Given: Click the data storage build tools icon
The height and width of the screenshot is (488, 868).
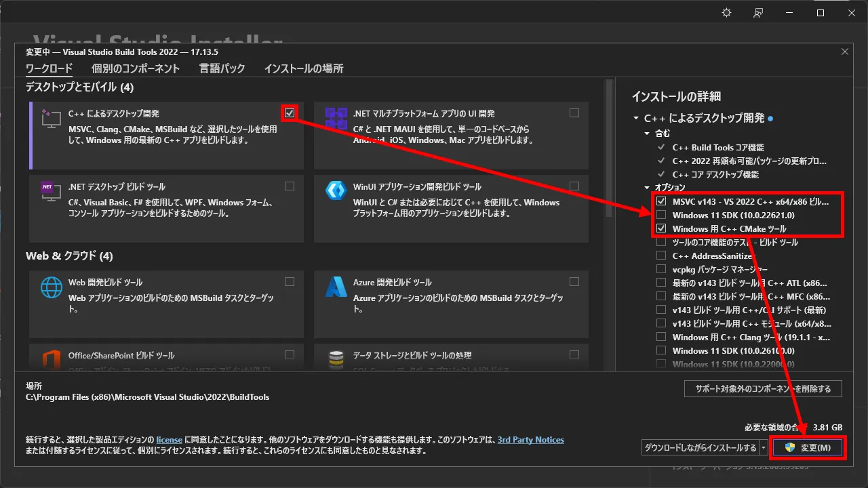Looking at the screenshot, I should click(x=336, y=359).
